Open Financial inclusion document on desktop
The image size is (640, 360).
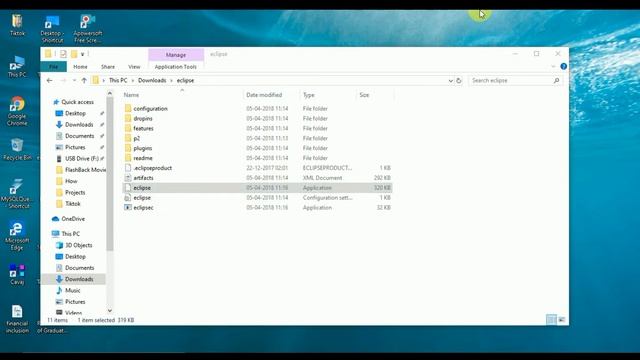17,319
